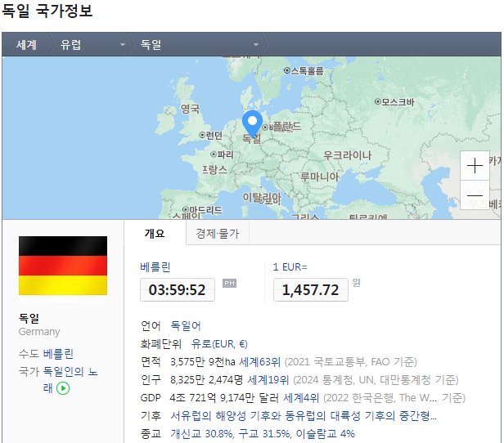The image size is (504, 443).
Task: Go to 세계 breadcrumb
Action: click(26, 44)
